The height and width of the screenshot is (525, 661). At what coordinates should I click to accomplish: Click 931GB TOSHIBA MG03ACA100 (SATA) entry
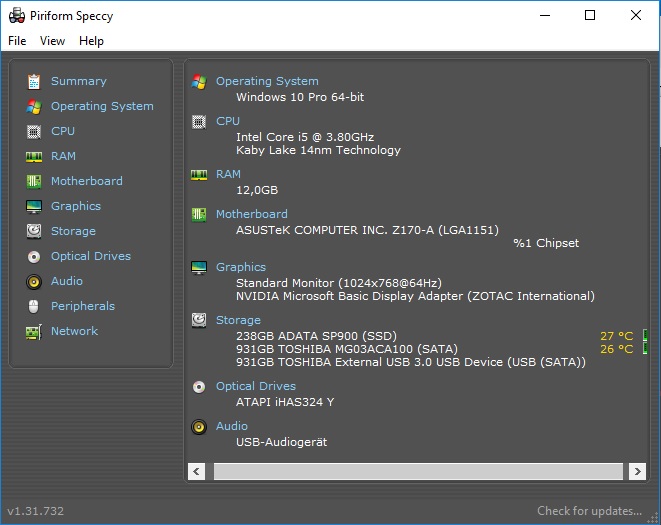tap(347, 349)
